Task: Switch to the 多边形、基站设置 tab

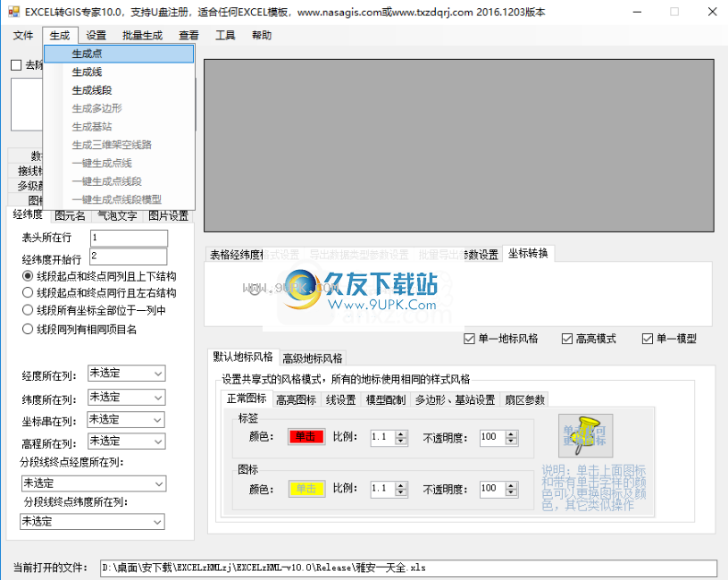Action: tap(455, 399)
